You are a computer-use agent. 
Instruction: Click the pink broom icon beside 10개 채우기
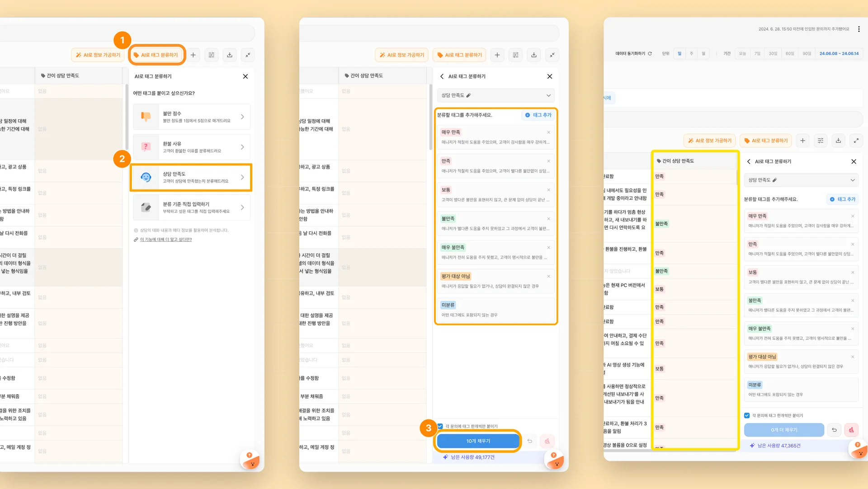[x=547, y=441]
